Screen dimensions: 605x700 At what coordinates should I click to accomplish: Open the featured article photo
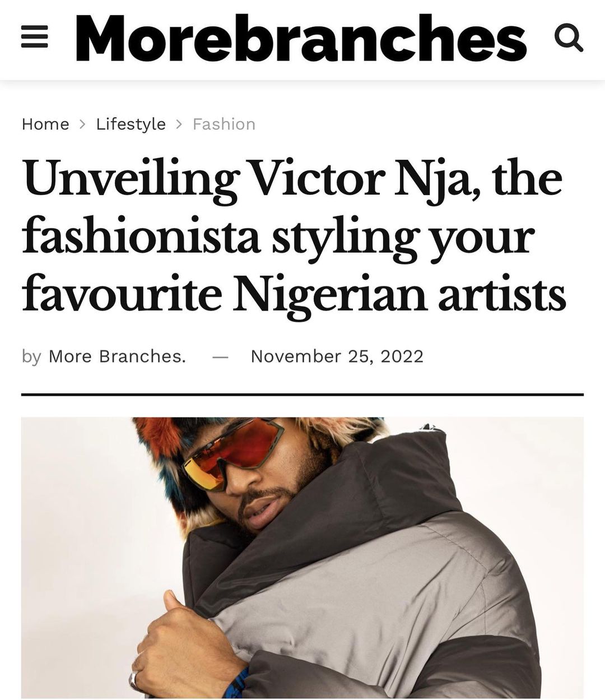(302, 558)
